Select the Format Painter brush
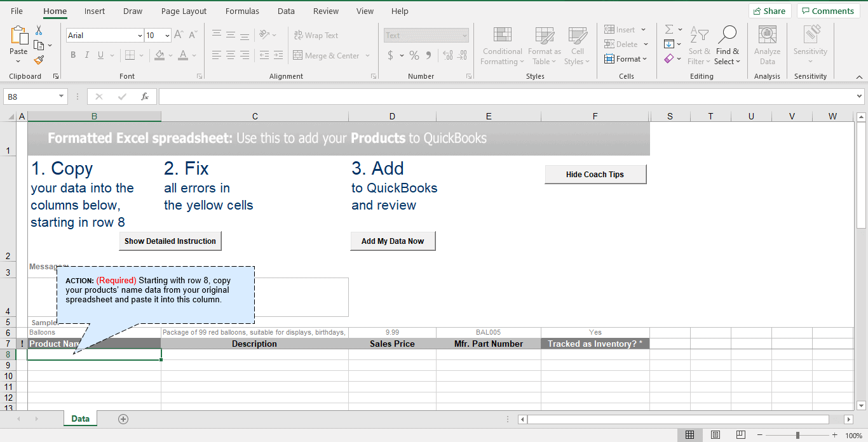This screenshot has height=442, width=868. coord(39,60)
